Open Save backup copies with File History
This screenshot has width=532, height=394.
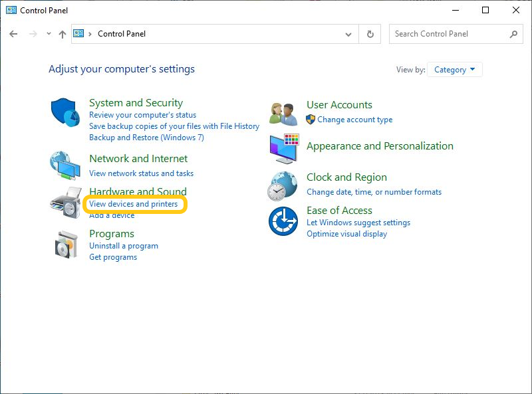pos(174,126)
